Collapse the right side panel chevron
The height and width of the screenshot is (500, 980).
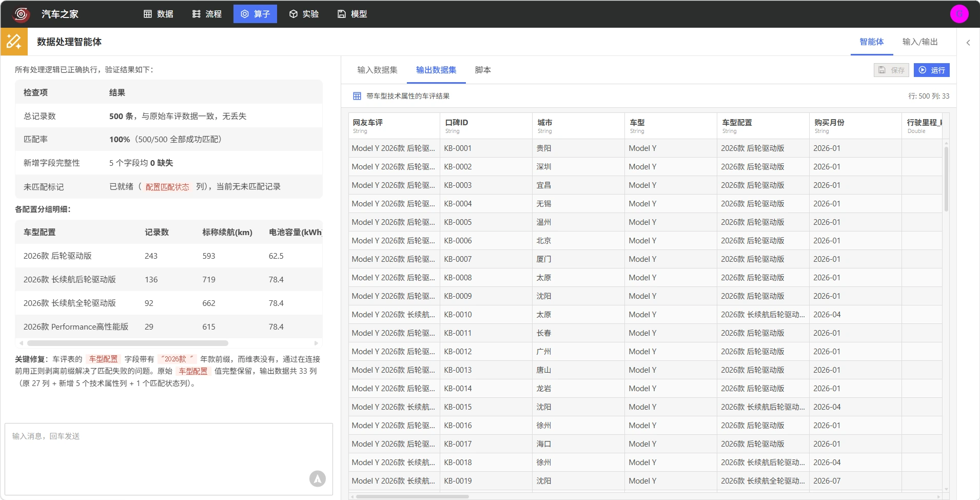[x=968, y=43]
